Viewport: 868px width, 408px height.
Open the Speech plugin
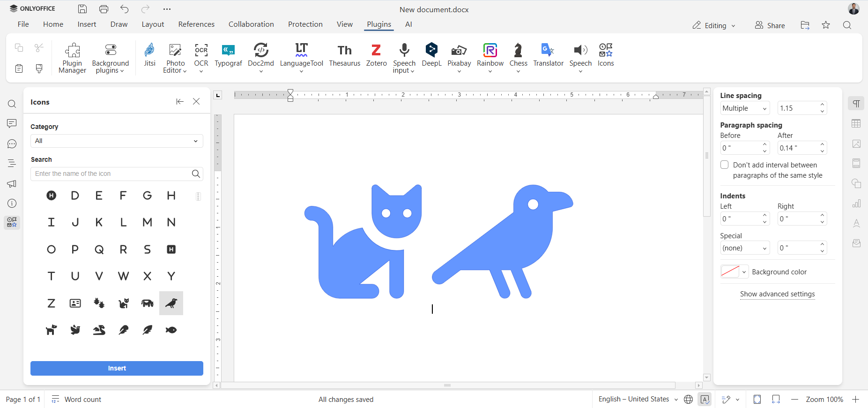pyautogui.click(x=580, y=58)
